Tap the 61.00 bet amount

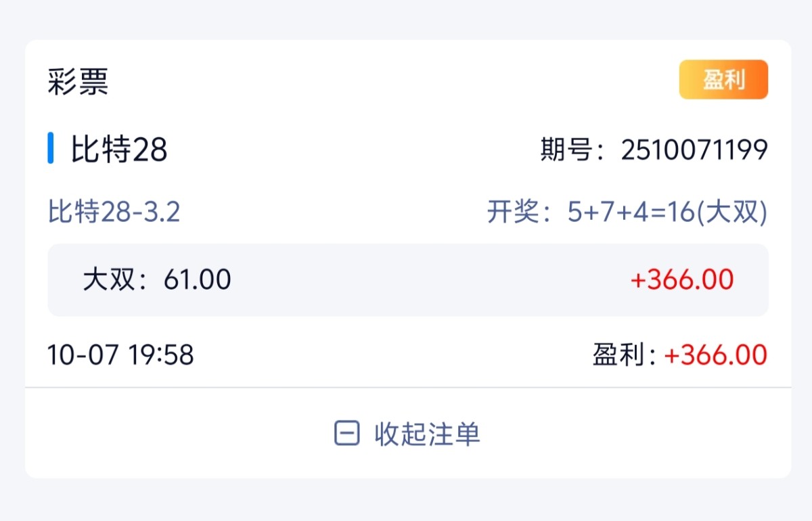coord(197,279)
